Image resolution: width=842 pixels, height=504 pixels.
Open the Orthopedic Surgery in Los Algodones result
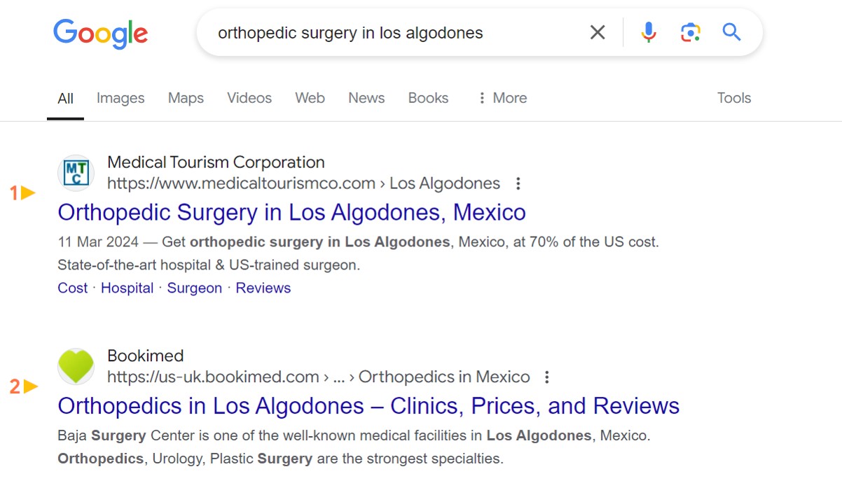(x=291, y=212)
